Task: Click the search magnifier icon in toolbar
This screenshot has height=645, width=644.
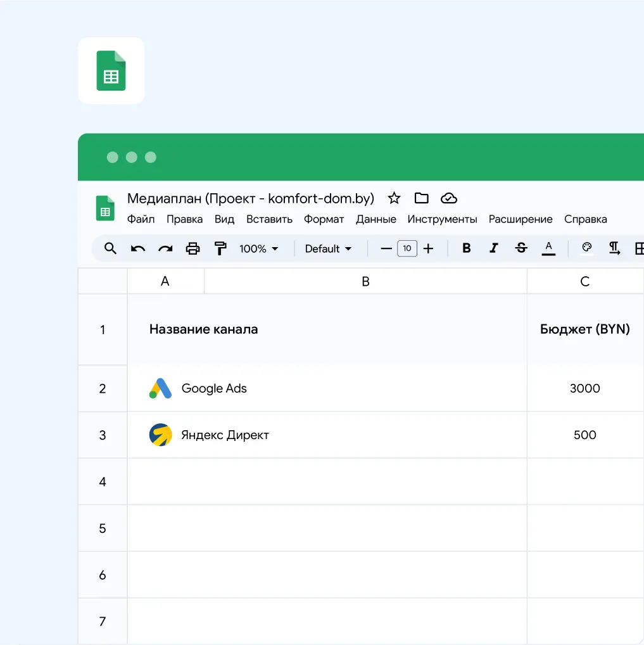Action: coord(110,248)
